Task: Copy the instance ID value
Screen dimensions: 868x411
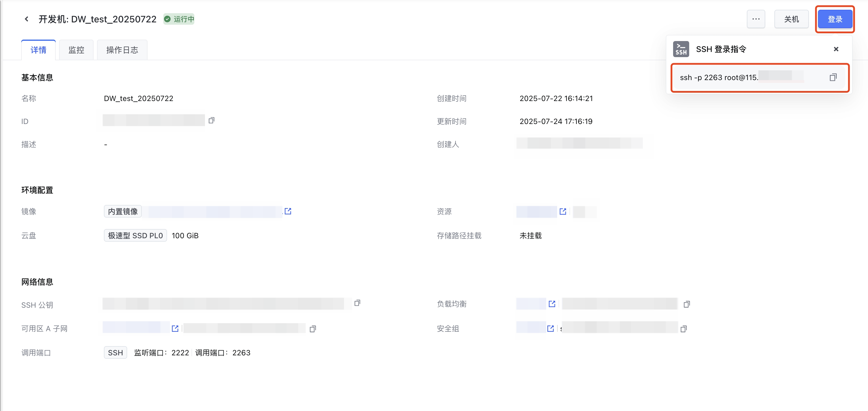Action: [211, 120]
